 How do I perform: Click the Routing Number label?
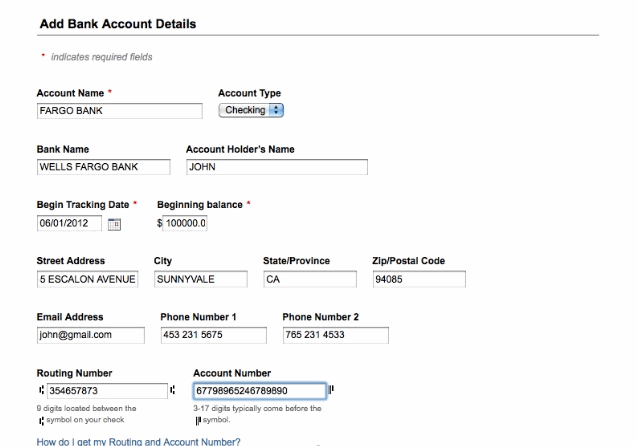point(74,373)
